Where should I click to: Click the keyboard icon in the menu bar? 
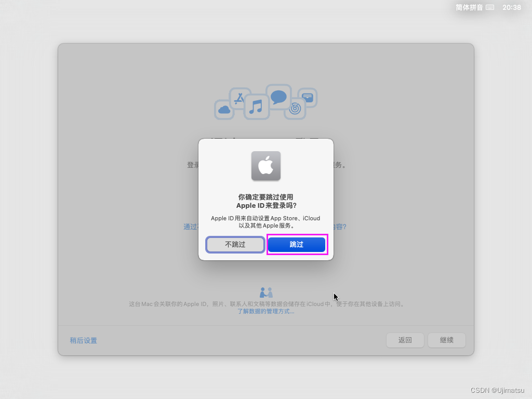(490, 7)
